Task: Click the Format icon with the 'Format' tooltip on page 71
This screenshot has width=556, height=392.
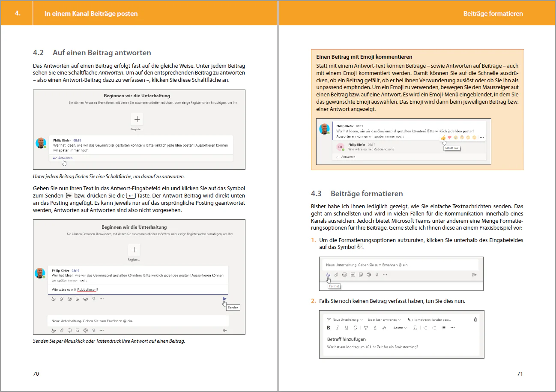Action: 328,275
